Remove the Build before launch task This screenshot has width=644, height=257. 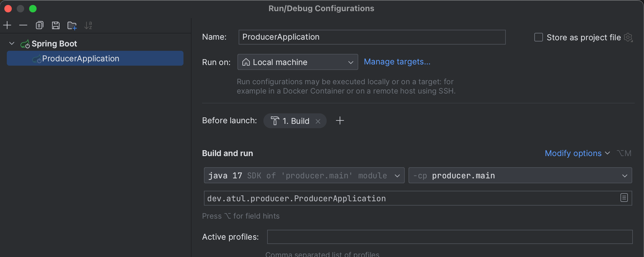318,121
